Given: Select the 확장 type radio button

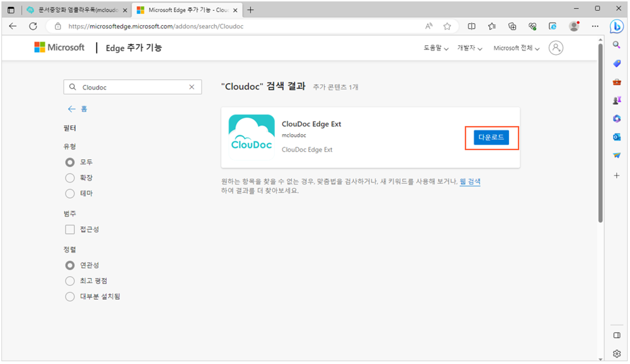Looking at the screenshot, I should tap(70, 178).
